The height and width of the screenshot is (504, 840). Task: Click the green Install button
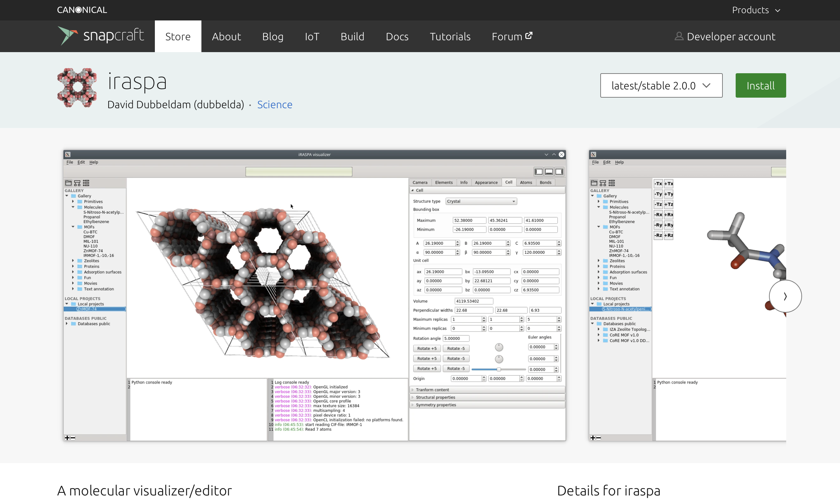pyautogui.click(x=760, y=85)
